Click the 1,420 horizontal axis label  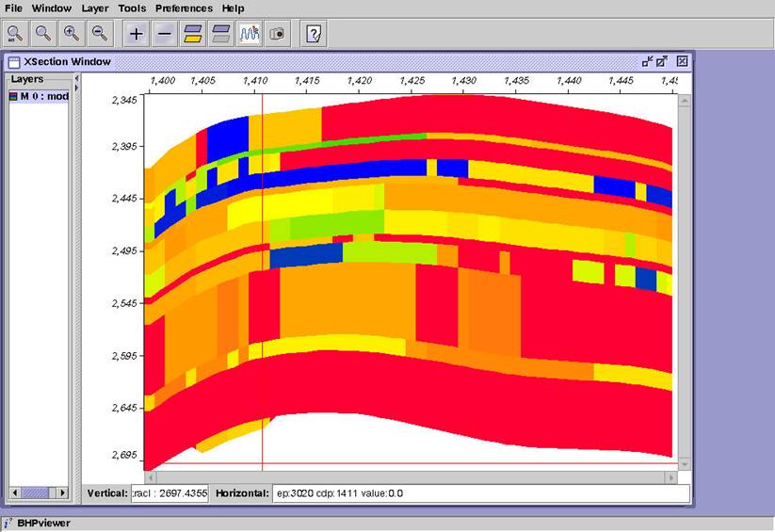(360, 81)
